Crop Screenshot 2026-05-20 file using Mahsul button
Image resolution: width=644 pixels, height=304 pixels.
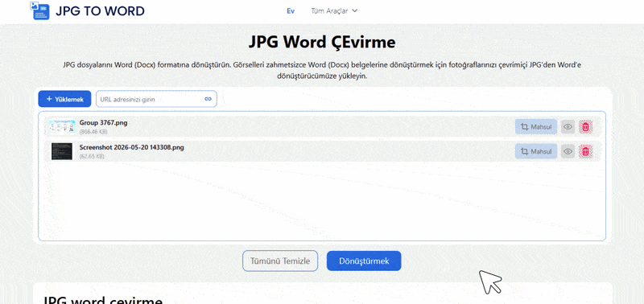click(x=536, y=152)
